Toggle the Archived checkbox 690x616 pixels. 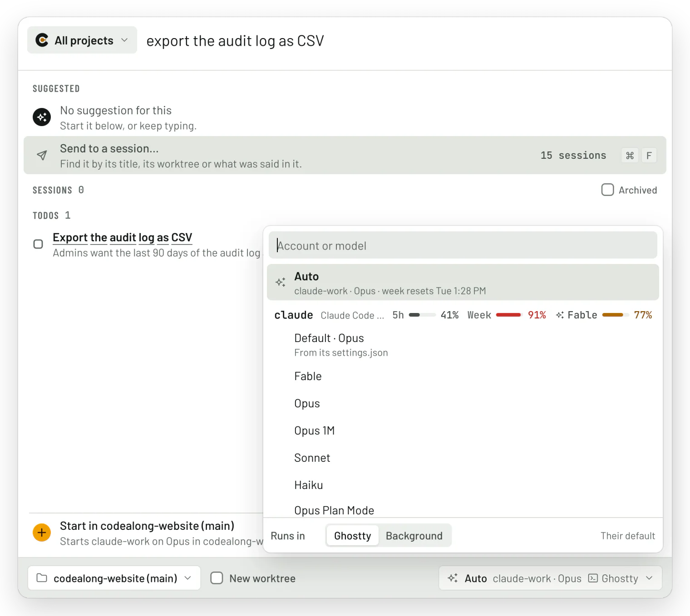[x=607, y=190]
